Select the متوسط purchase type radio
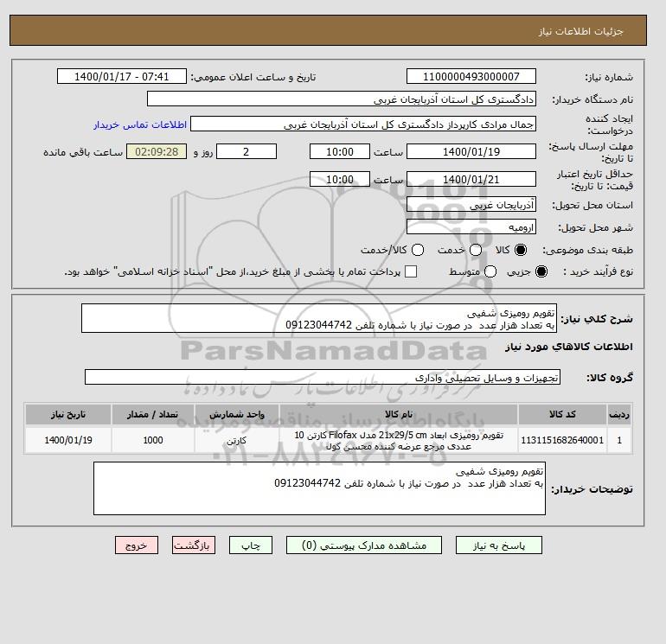 click(490, 271)
